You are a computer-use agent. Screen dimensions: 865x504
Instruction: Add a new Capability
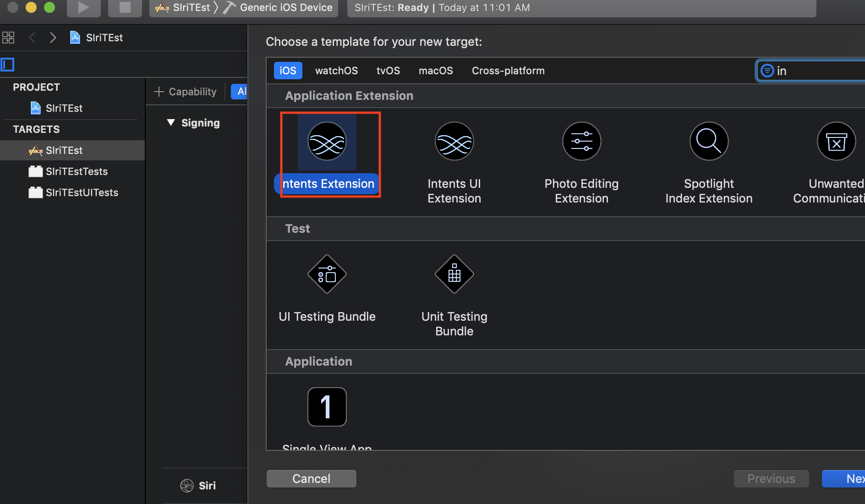(x=185, y=92)
